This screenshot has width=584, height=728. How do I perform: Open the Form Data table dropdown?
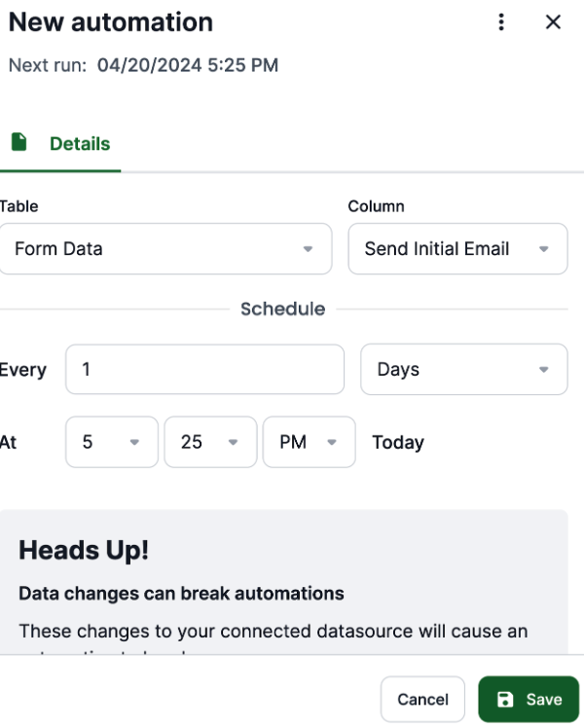165,249
